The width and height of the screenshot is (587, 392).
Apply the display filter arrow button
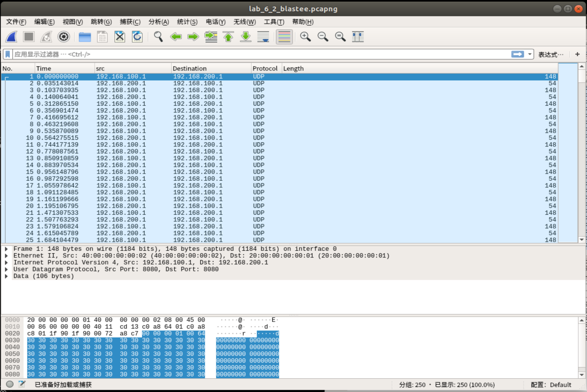(x=517, y=54)
